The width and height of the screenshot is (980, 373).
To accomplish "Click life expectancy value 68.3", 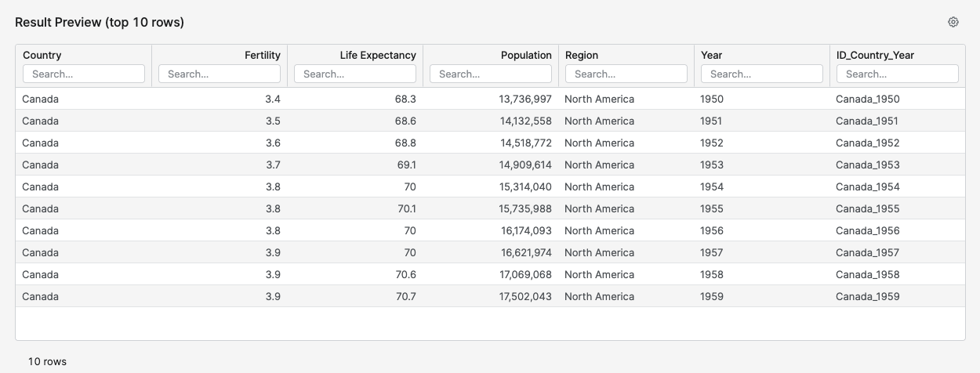I will pyautogui.click(x=405, y=99).
